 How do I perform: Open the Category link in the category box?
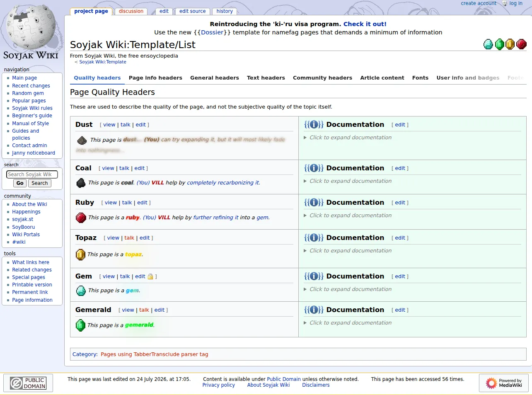point(85,354)
